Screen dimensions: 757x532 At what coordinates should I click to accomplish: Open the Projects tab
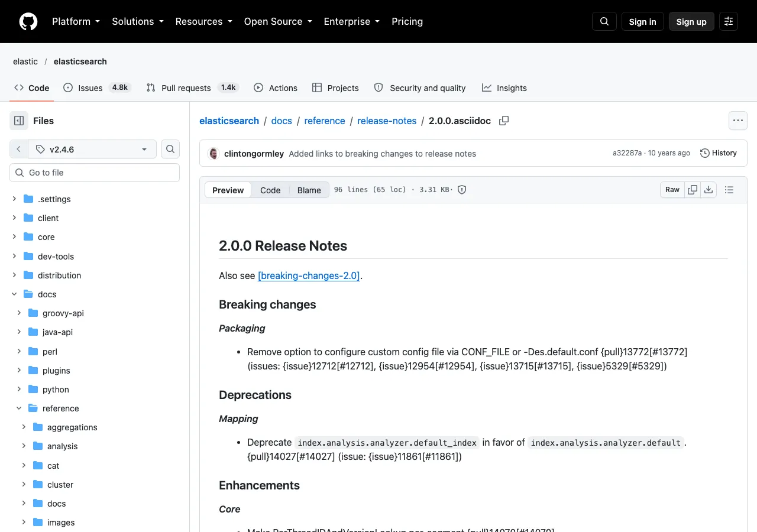pyautogui.click(x=335, y=87)
